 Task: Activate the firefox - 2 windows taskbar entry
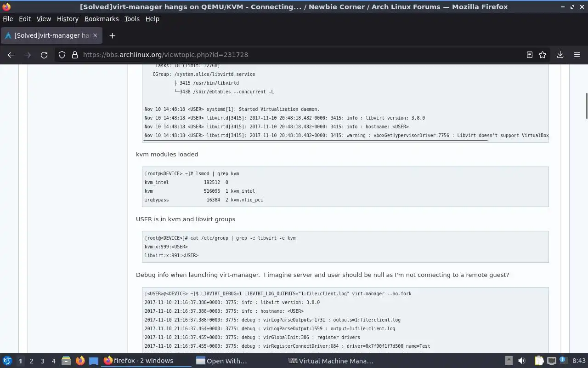[147, 361]
